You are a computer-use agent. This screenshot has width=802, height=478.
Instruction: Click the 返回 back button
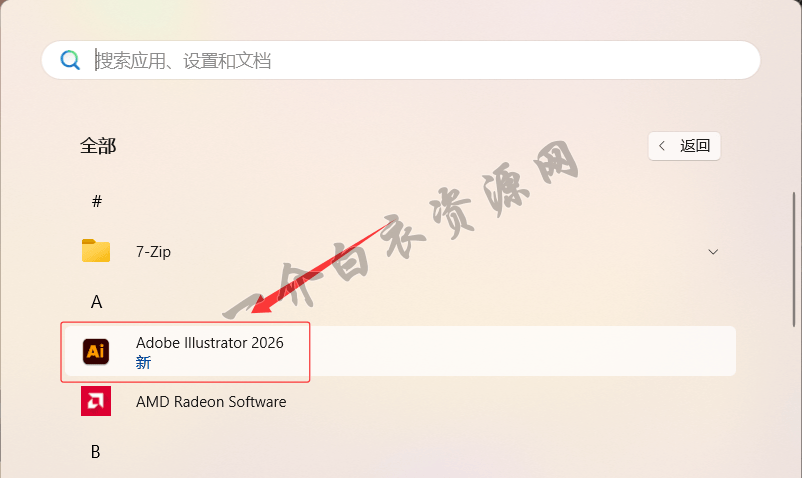[x=684, y=146]
